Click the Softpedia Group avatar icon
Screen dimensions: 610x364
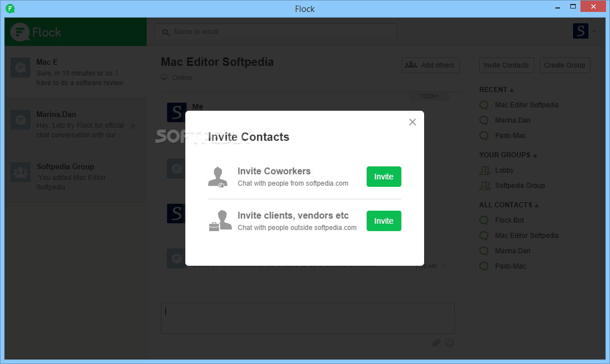tap(20, 171)
